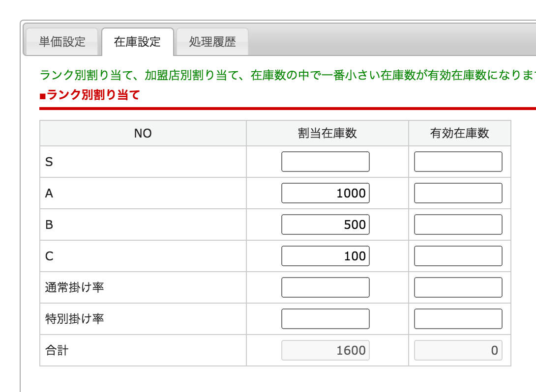
Task: Edit the C rank 割当在庫数 value 100
Action: point(325,256)
